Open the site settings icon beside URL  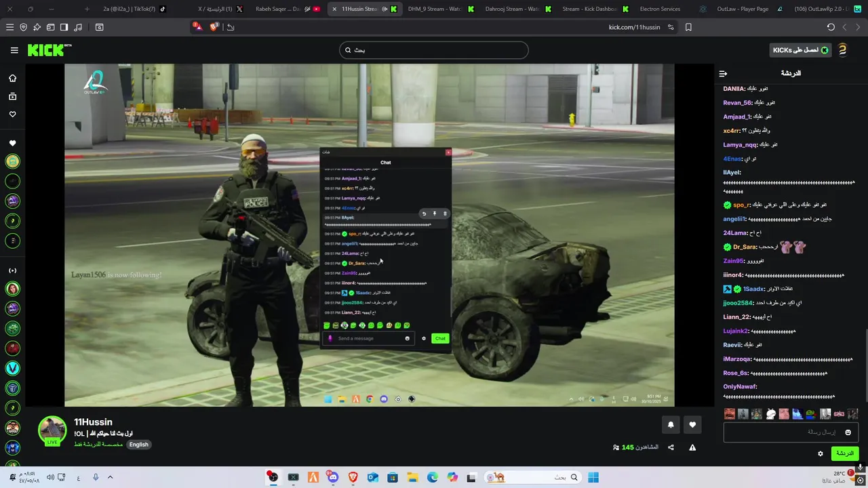tap(671, 27)
